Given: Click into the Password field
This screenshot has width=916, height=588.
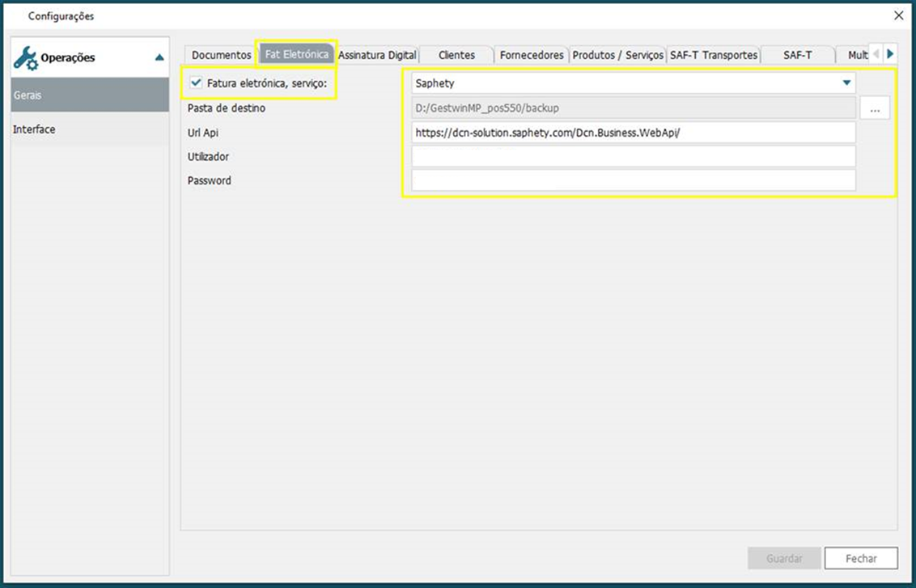Looking at the screenshot, I should (x=633, y=181).
